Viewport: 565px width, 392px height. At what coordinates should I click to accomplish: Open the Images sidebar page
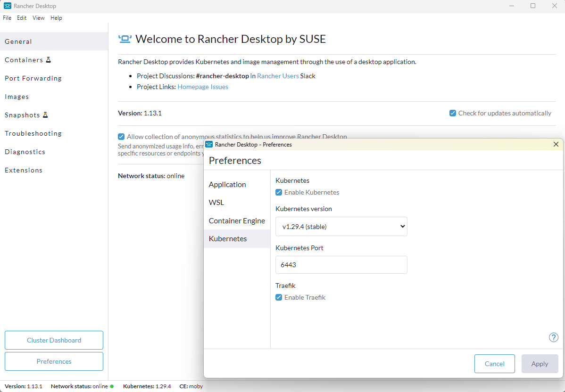[54, 97]
